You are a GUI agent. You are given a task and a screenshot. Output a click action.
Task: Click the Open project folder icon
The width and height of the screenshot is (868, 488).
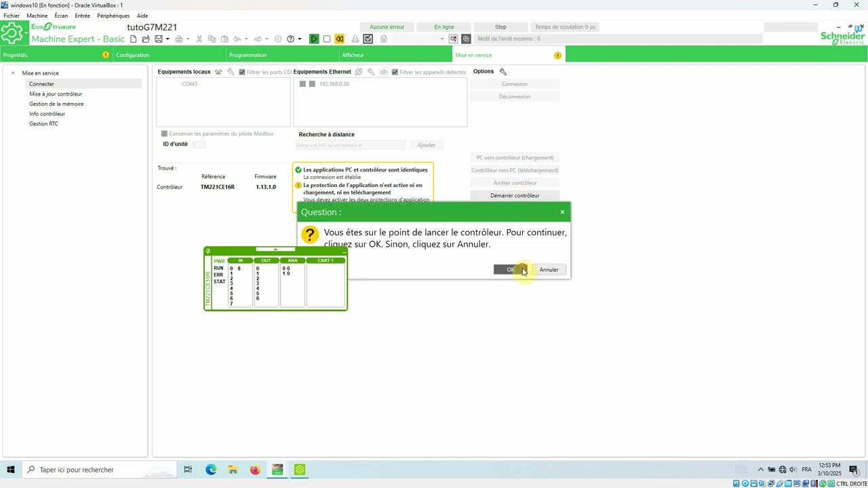(146, 39)
